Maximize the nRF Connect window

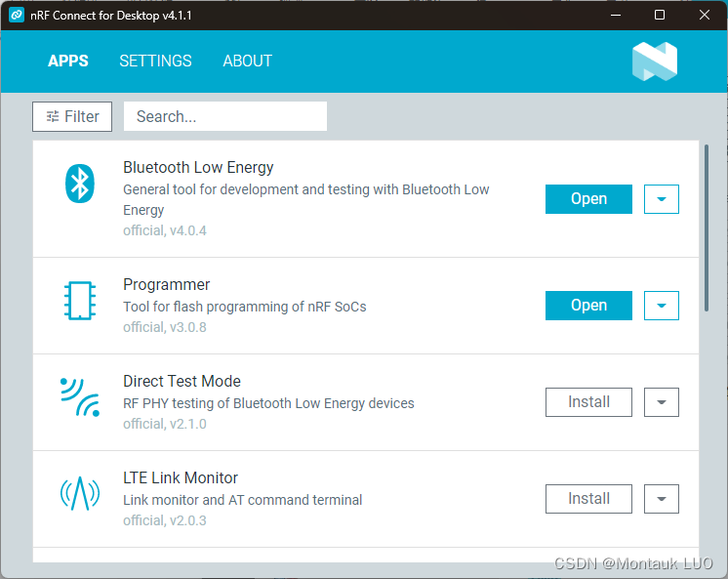click(x=660, y=15)
